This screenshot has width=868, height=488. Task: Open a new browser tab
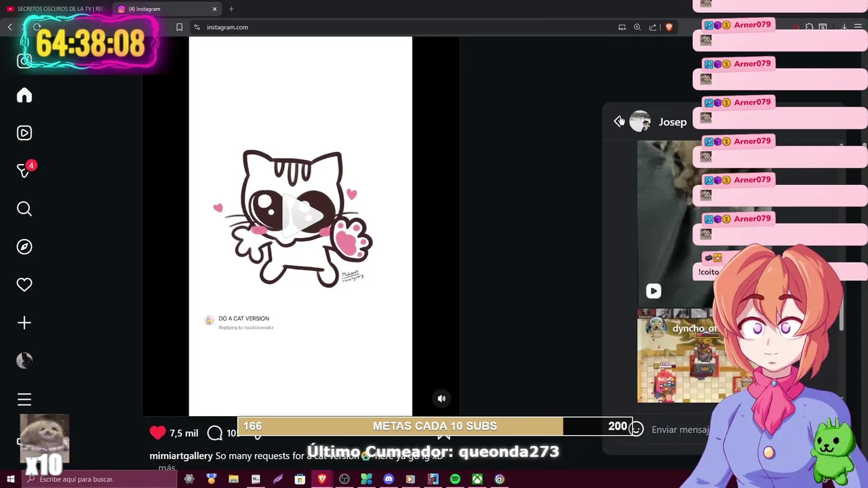coord(231,9)
